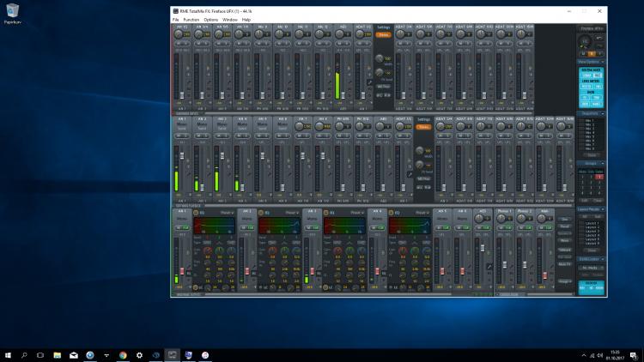
Task: Launch Chrome from taskbar
Action: (123, 355)
